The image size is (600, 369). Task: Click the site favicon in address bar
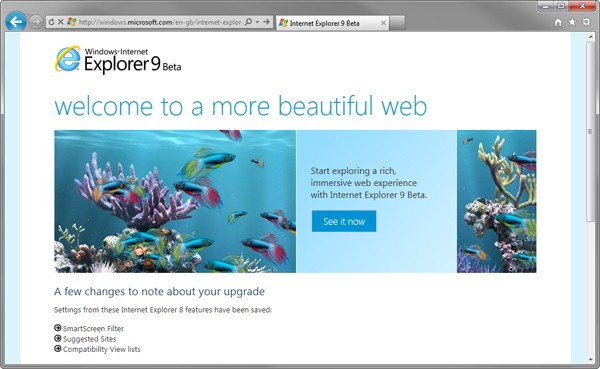pyautogui.click(x=72, y=22)
